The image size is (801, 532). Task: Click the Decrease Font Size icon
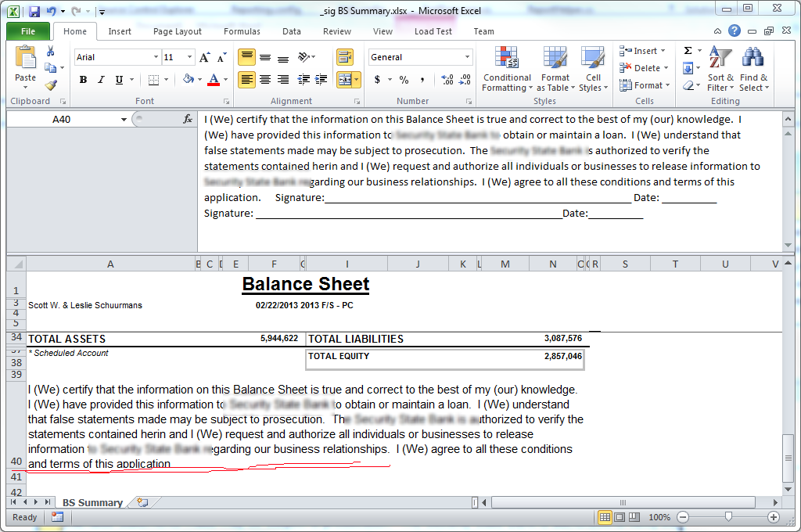pyautogui.click(x=221, y=57)
